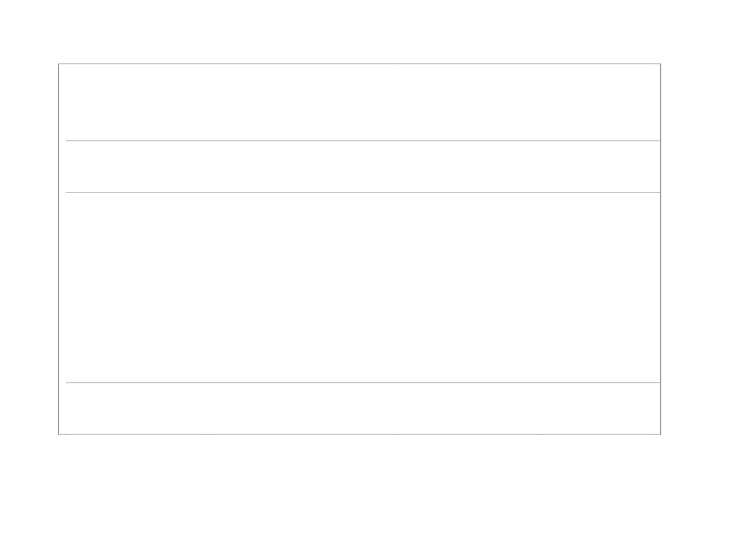Click the table's top-right corner

tap(660, 63)
